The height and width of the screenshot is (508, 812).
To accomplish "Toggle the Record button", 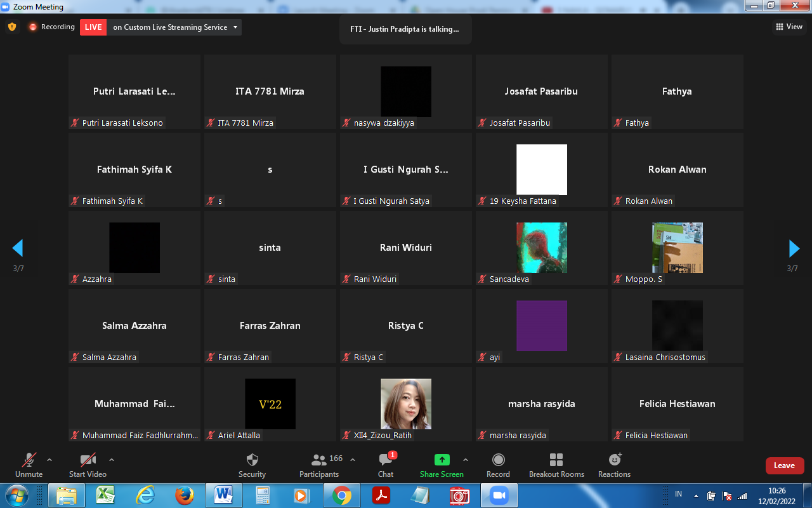I will pos(498,460).
